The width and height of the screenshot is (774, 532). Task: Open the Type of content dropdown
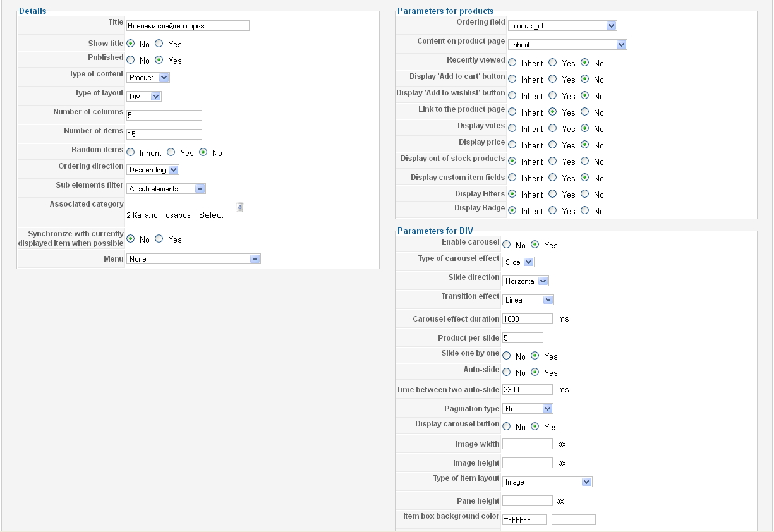coord(148,78)
